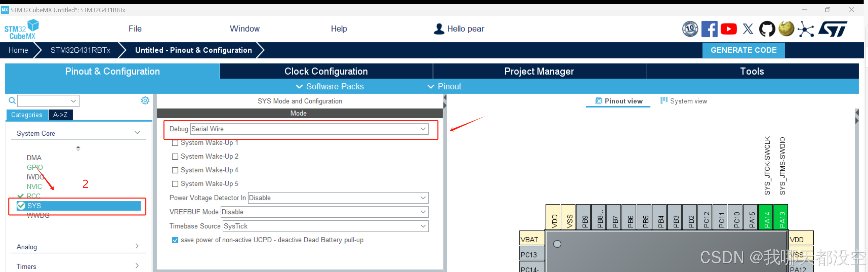This screenshot has height=272, width=868.
Task: Open the Debug Serial Wire dropdown
Action: [x=309, y=129]
